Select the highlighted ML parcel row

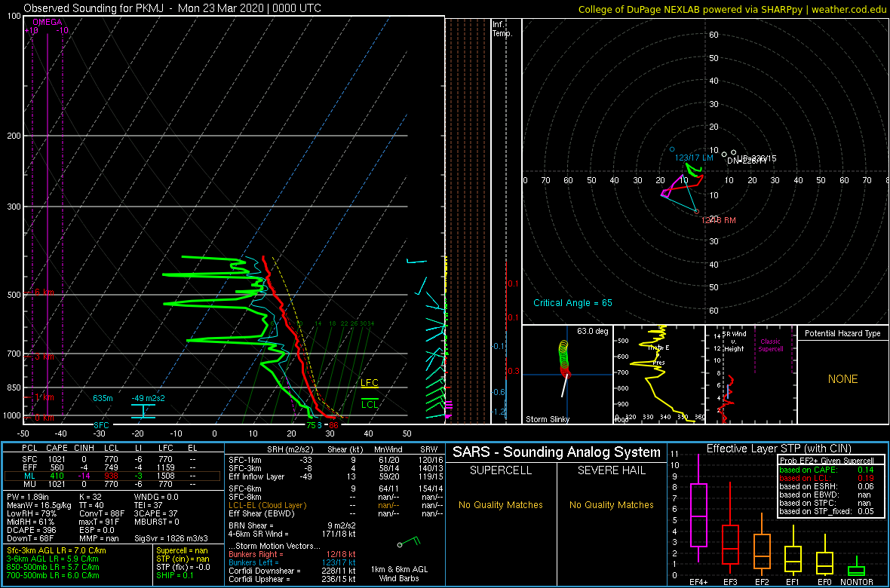tap(112, 476)
